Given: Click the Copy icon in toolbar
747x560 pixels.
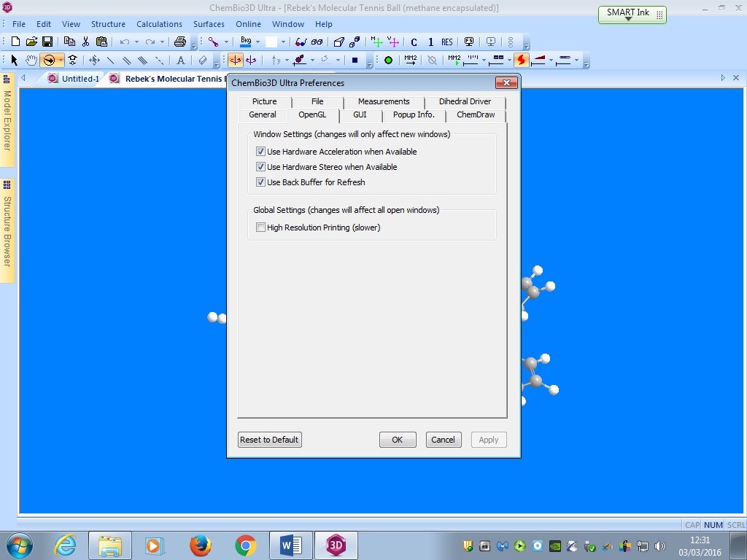Looking at the screenshot, I should pos(69,42).
